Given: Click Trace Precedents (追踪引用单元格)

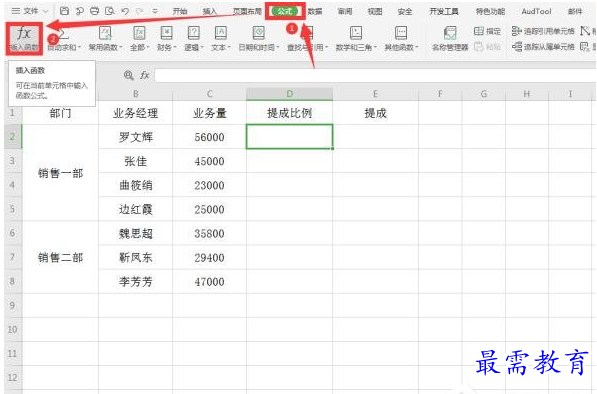Looking at the screenshot, I should (543, 31).
